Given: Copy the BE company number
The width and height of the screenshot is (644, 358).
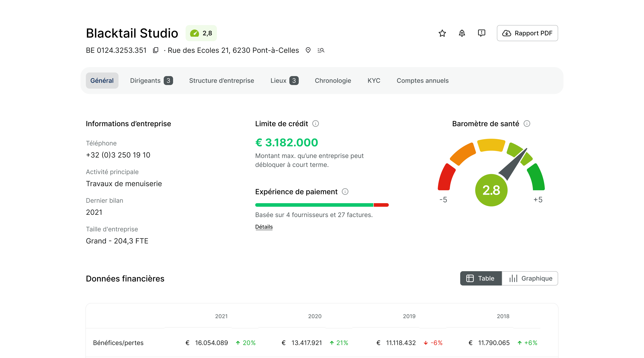Looking at the screenshot, I should 156,50.
